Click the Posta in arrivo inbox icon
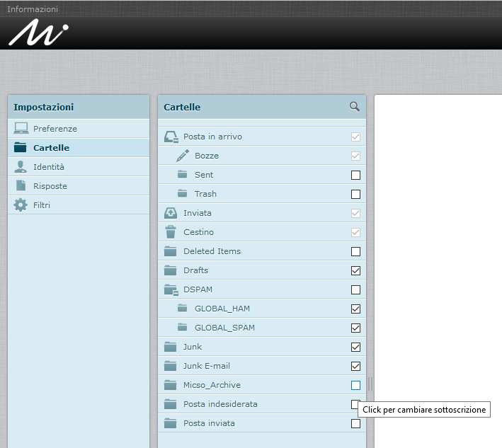The width and height of the screenshot is (502, 448). click(x=170, y=137)
